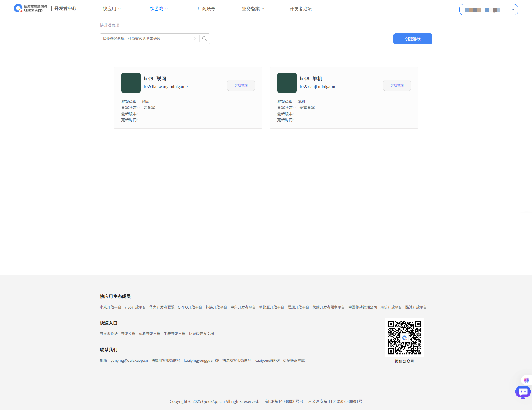This screenshot has width=532, height=410.
Task: Clear the search field with X icon
Action: pos(195,39)
